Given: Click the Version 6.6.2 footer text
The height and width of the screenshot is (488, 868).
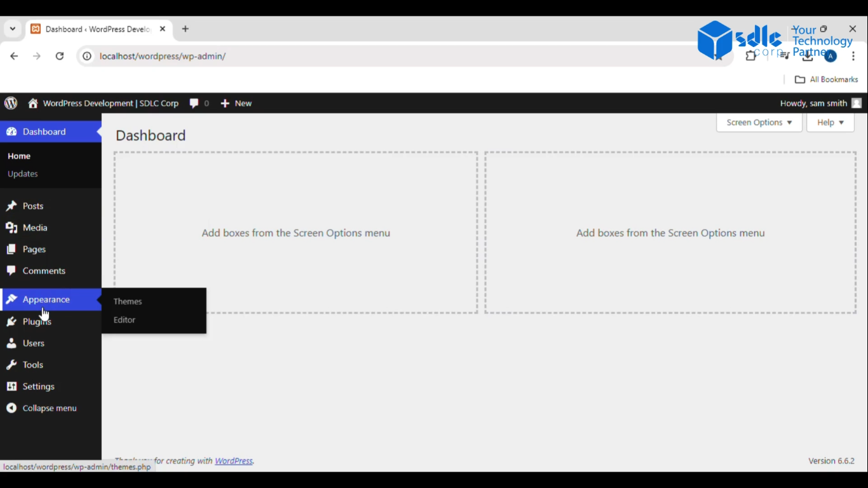Looking at the screenshot, I should (x=831, y=461).
